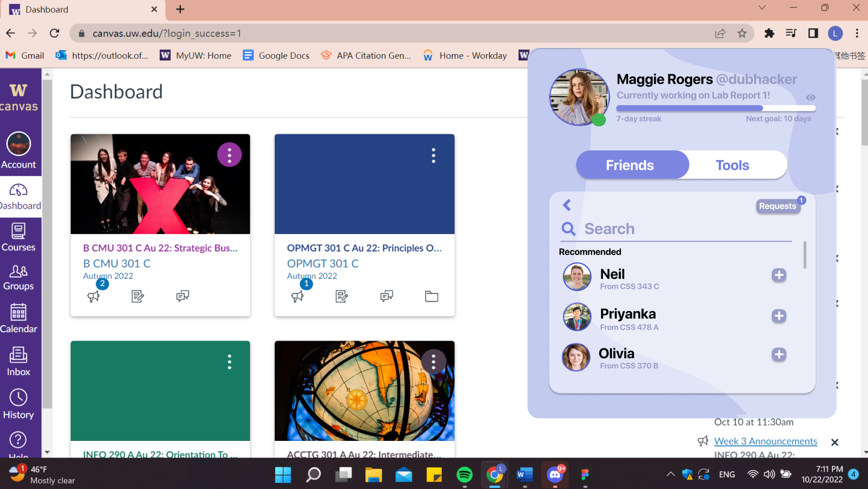Open discussions icon for B CMU 301 C
Viewport: 868px width, 489px height.
click(182, 296)
